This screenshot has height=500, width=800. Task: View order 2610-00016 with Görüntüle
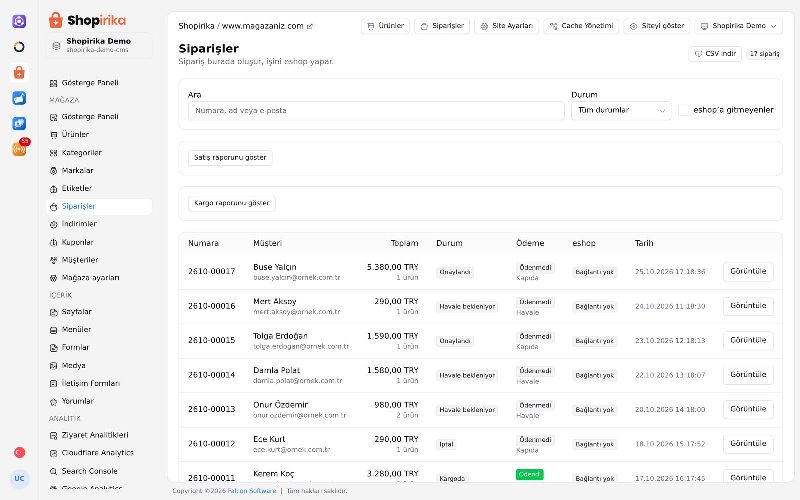(x=748, y=306)
